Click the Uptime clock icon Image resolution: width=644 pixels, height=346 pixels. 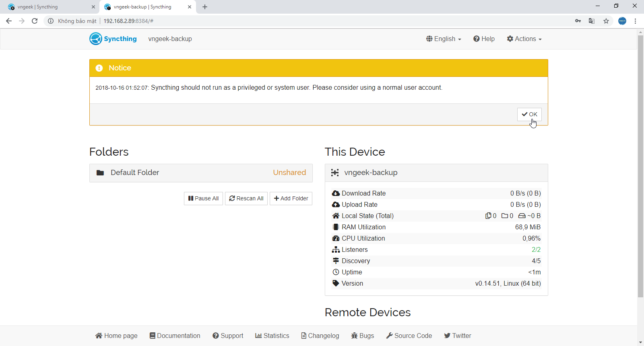pos(336,272)
